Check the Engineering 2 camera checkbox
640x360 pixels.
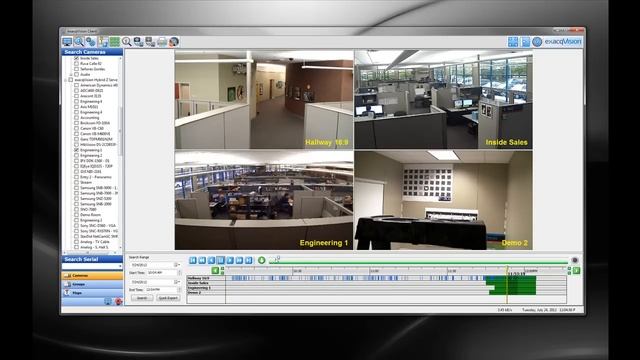pos(76,156)
